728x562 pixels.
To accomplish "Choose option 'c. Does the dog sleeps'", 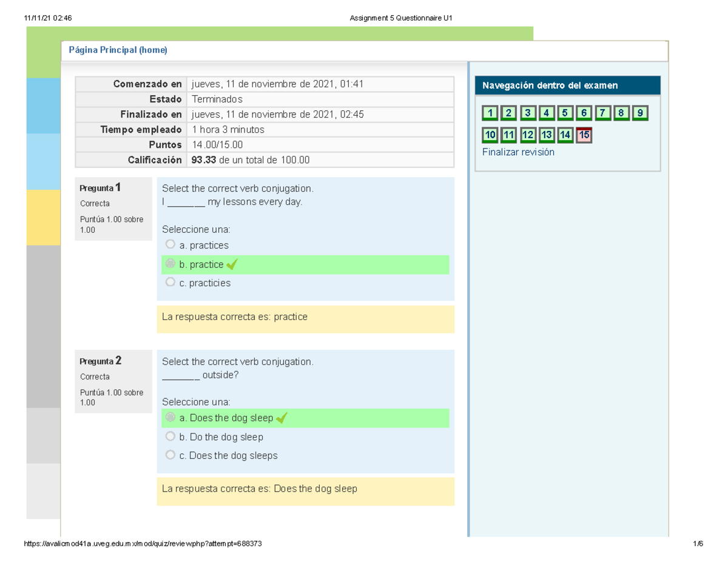I will [170, 455].
